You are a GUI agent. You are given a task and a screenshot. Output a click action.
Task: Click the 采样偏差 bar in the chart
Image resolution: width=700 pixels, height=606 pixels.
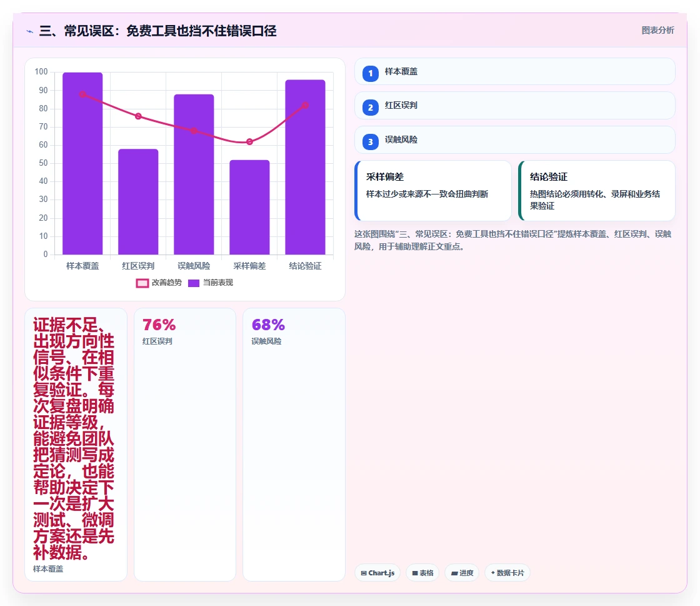tap(249, 207)
